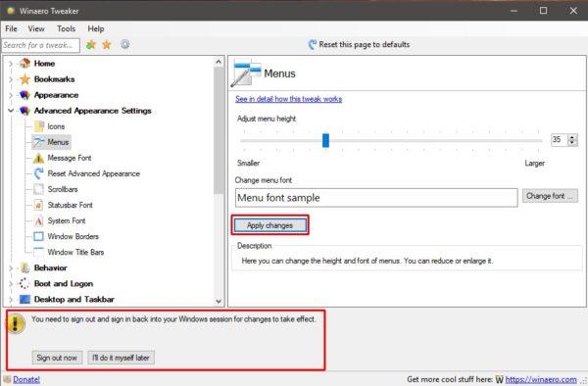The image size is (588, 386).
Task: Decrease menu height with spinner down arrow
Action: click(571, 143)
